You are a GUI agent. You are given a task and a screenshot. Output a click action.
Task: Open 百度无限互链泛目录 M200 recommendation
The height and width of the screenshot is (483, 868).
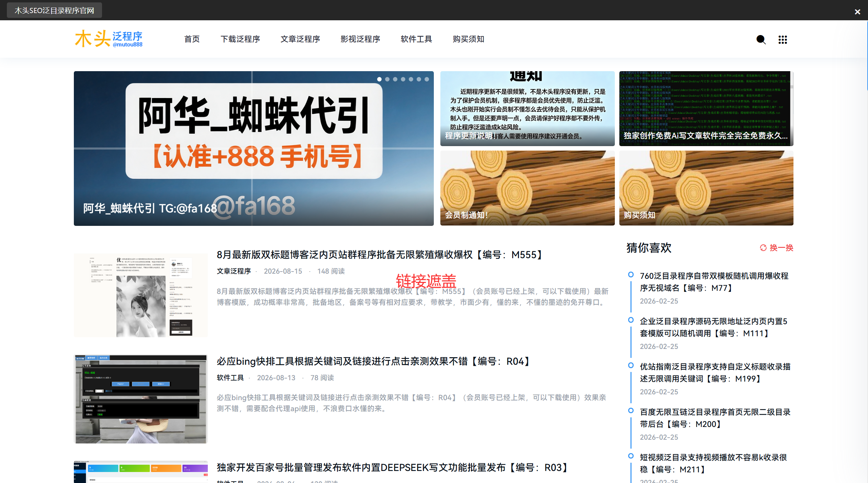(715, 418)
